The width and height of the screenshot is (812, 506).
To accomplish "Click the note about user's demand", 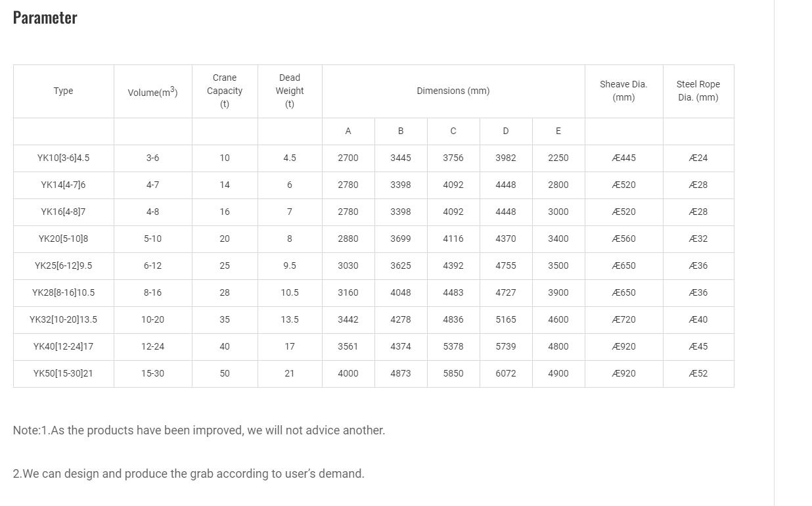I will (x=189, y=474).
